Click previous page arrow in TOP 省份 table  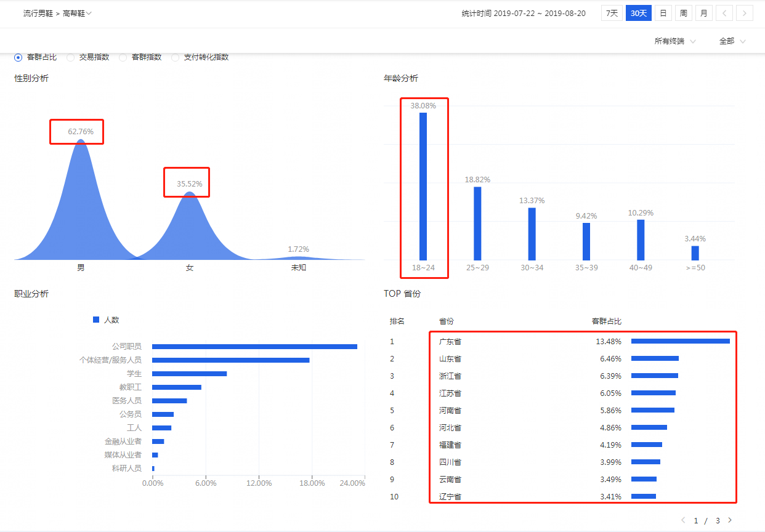tap(683, 520)
